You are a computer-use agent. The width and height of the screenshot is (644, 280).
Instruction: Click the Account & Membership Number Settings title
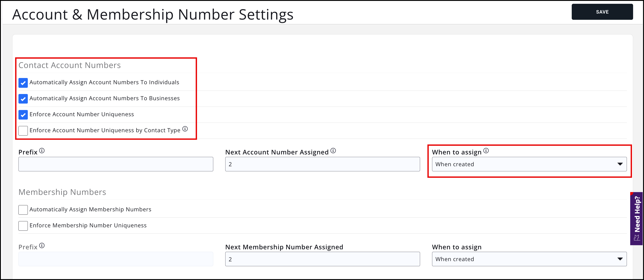point(153,14)
